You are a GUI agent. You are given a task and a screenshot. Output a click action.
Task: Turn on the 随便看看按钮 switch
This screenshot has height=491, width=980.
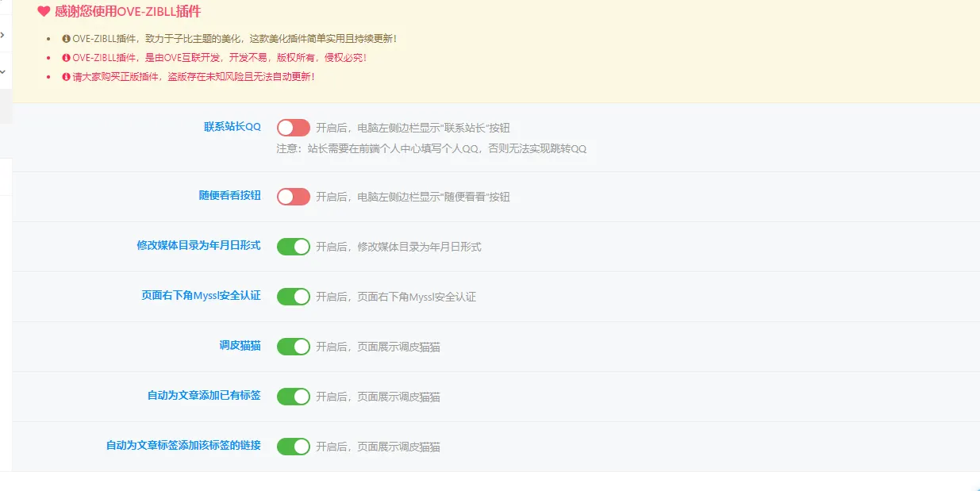point(293,196)
